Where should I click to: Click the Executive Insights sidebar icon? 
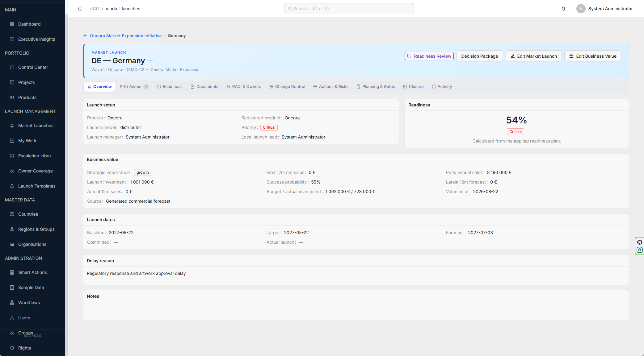coord(12,39)
